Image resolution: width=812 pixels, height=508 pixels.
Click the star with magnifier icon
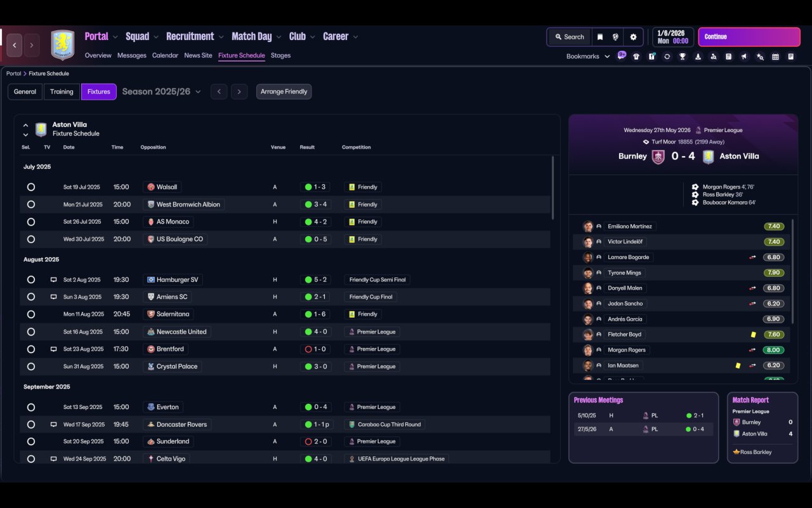[x=760, y=57]
